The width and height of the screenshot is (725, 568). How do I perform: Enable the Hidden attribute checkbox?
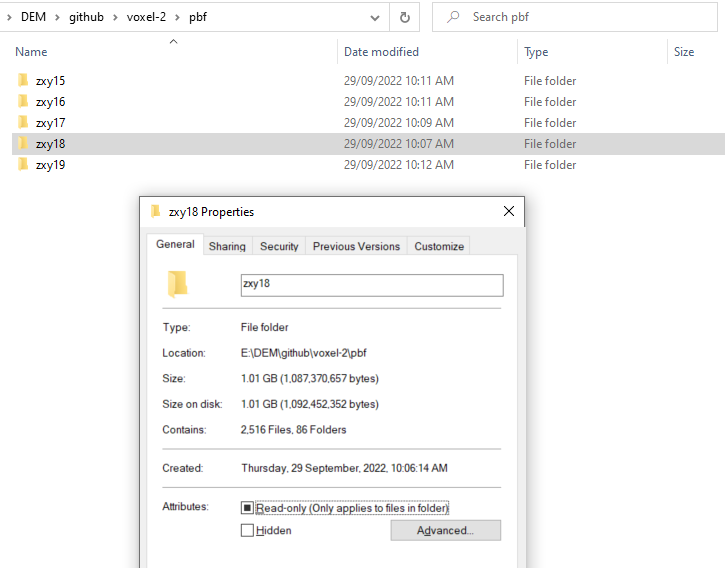(247, 530)
